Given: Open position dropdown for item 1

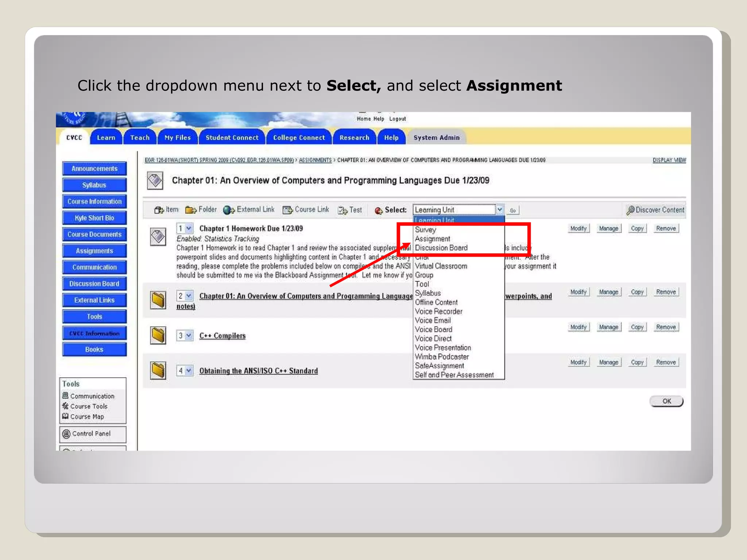Looking at the screenshot, I should (x=189, y=229).
